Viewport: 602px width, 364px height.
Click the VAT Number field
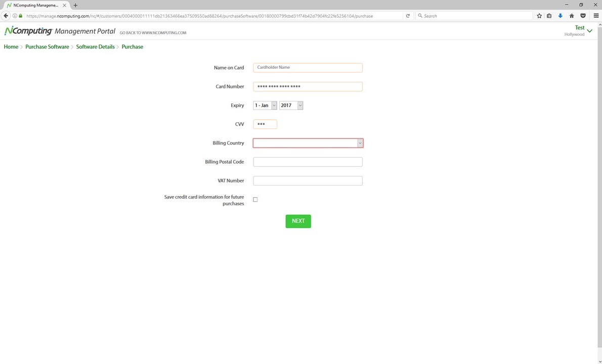click(x=308, y=180)
